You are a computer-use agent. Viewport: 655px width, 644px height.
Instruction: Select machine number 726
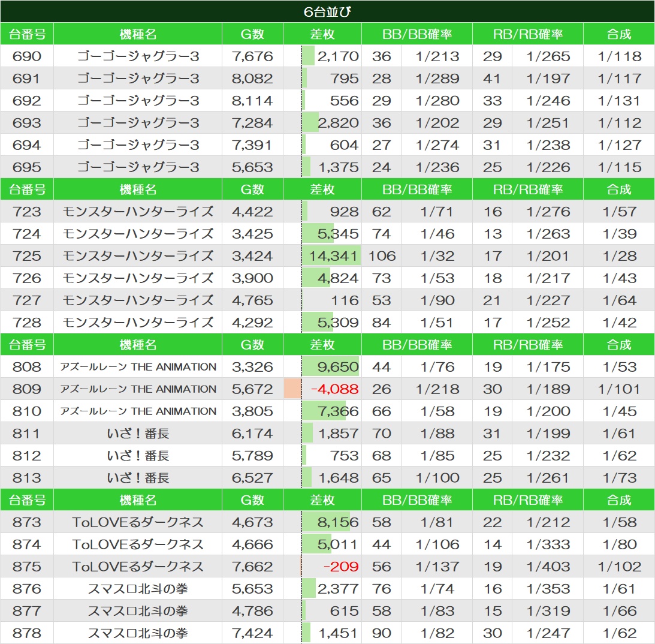tap(27, 278)
